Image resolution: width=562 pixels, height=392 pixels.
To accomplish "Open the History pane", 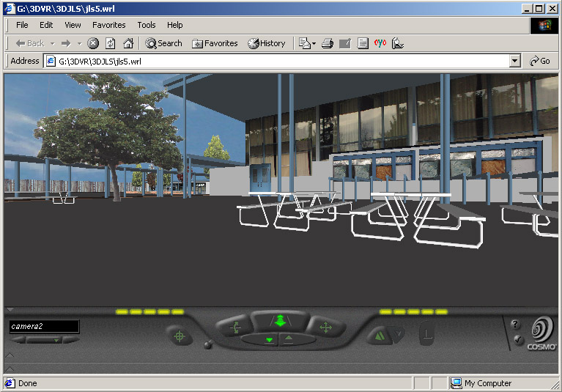I will coord(267,43).
